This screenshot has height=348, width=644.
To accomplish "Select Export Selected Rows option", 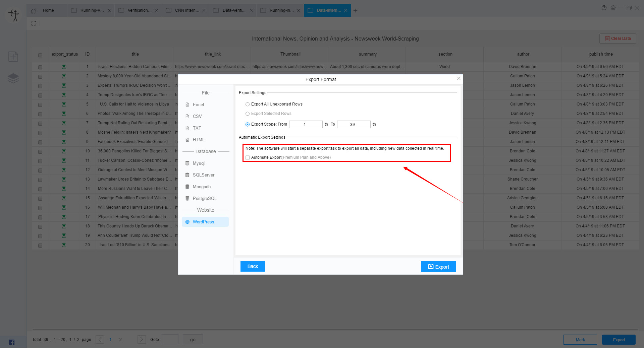I will pos(248,114).
